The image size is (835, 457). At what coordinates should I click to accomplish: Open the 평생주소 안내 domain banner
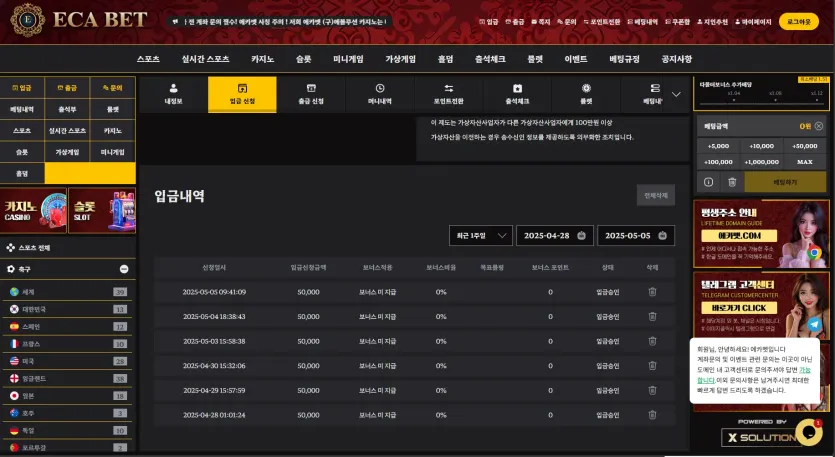coord(761,234)
